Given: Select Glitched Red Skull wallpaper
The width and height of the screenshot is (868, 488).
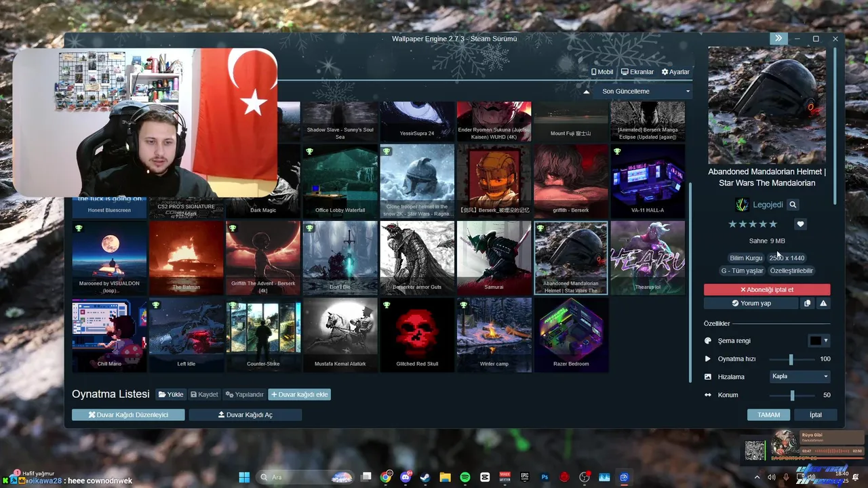Looking at the screenshot, I should 417,335.
